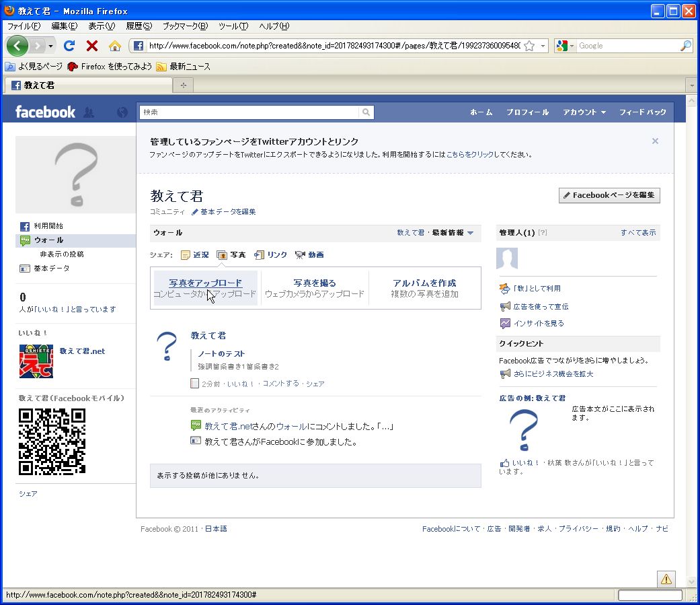Click the URL address bar field
This screenshot has width=700, height=605.
334,46
